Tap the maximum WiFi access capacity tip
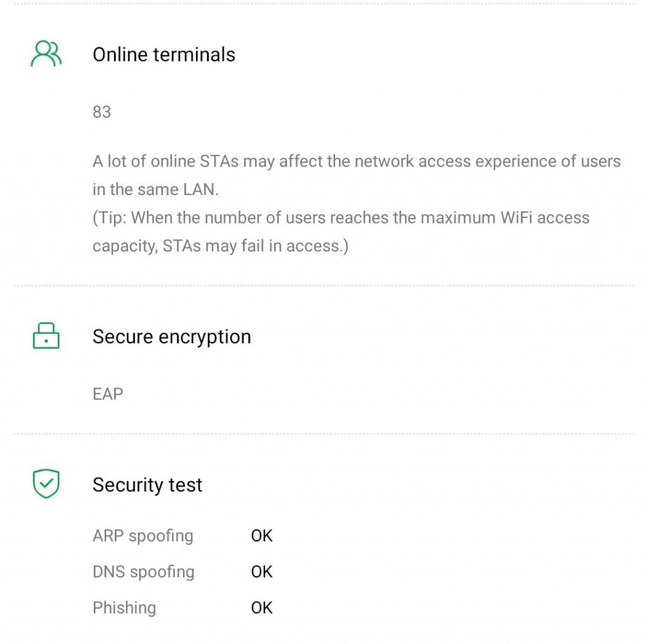 pos(341,218)
